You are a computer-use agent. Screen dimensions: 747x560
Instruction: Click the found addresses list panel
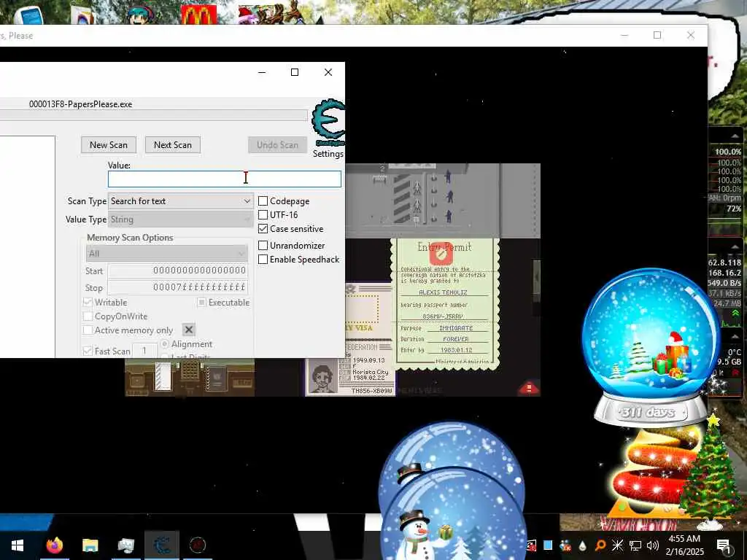pyautogui.click(x=28, y=246)
